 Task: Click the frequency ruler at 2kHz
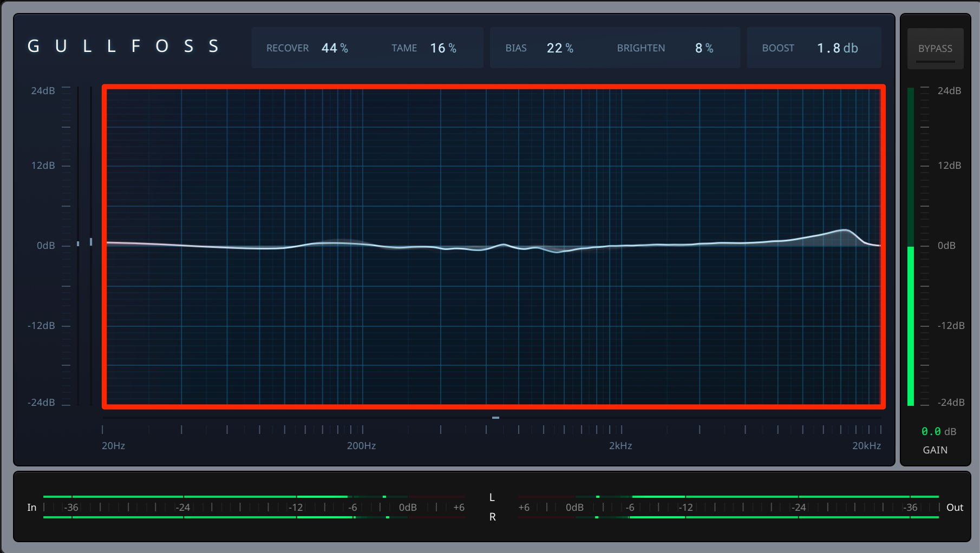pyautogui.click(x=622, y=430)
